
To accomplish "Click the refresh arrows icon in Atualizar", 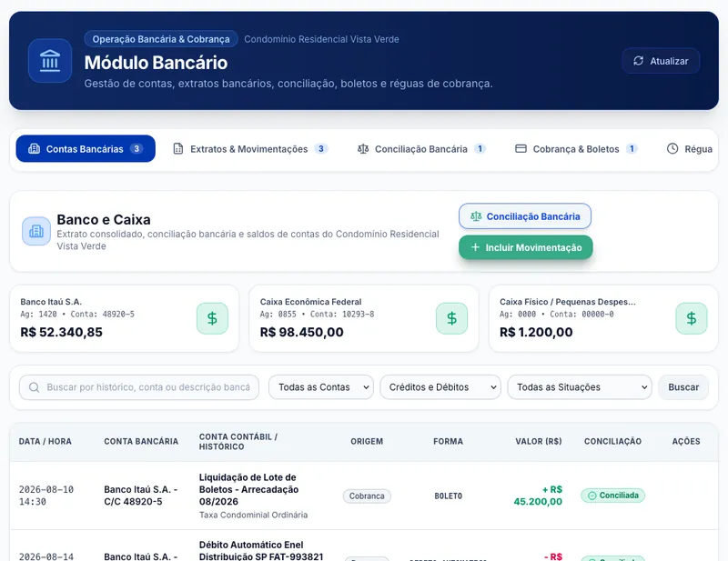I will pos(639,61).
